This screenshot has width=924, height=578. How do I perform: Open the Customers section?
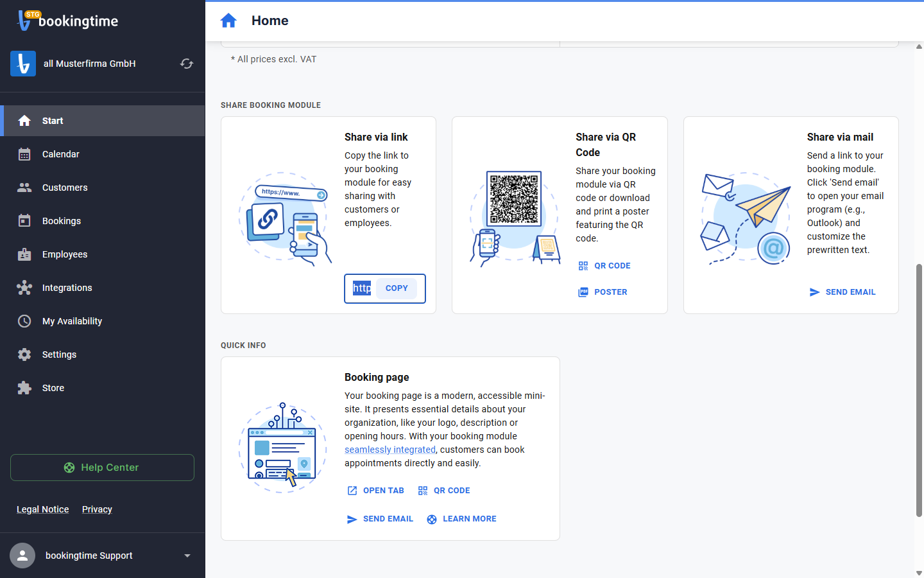(103, 188)
